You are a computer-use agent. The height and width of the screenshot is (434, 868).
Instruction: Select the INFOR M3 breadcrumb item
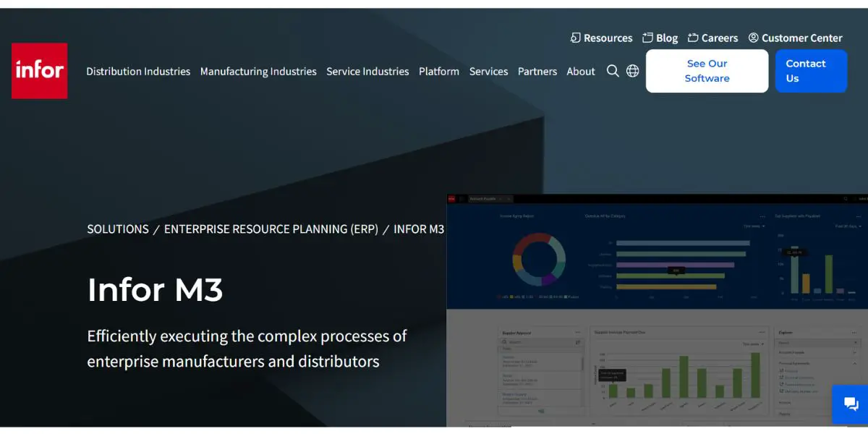[419, 229]
